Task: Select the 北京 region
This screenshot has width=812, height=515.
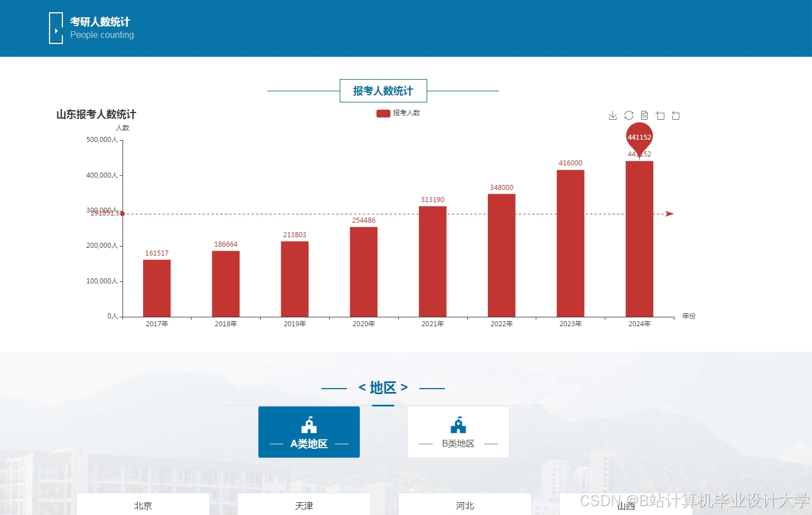Action: click(x=143, y=506)
